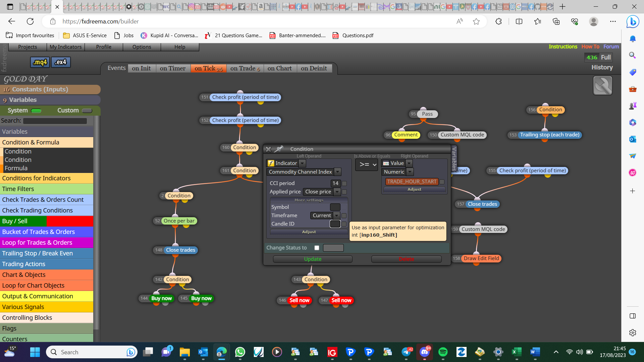
Task: Pin the Condition dialog with pushpin icon
Action: tap(279, 149)
